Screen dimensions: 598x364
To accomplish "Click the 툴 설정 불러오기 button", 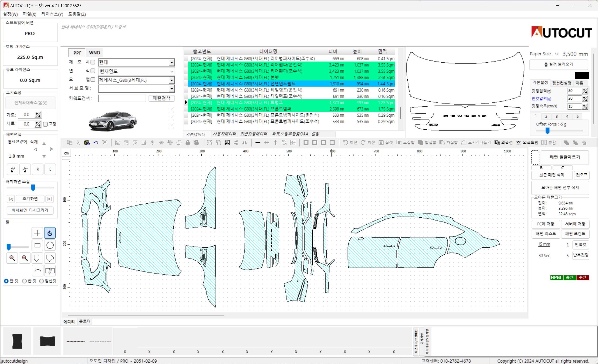I will click(x=558, y=64).
